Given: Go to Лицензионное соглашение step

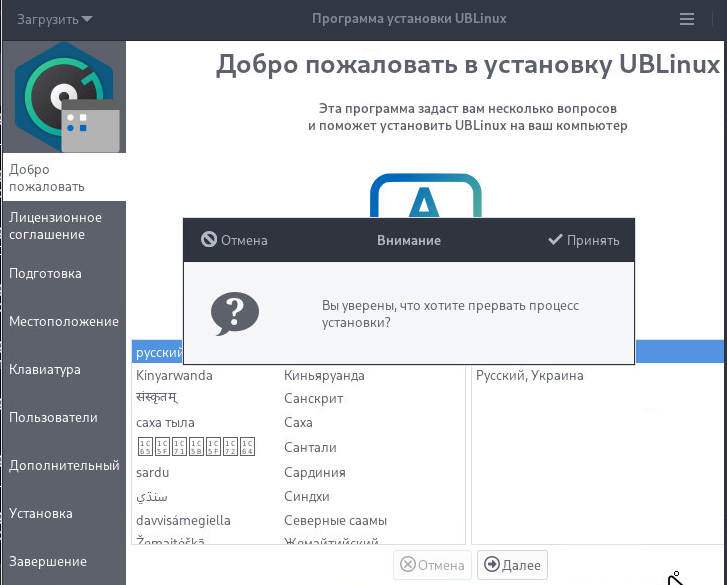Looking at the screenshot, I should click(64, 226).
